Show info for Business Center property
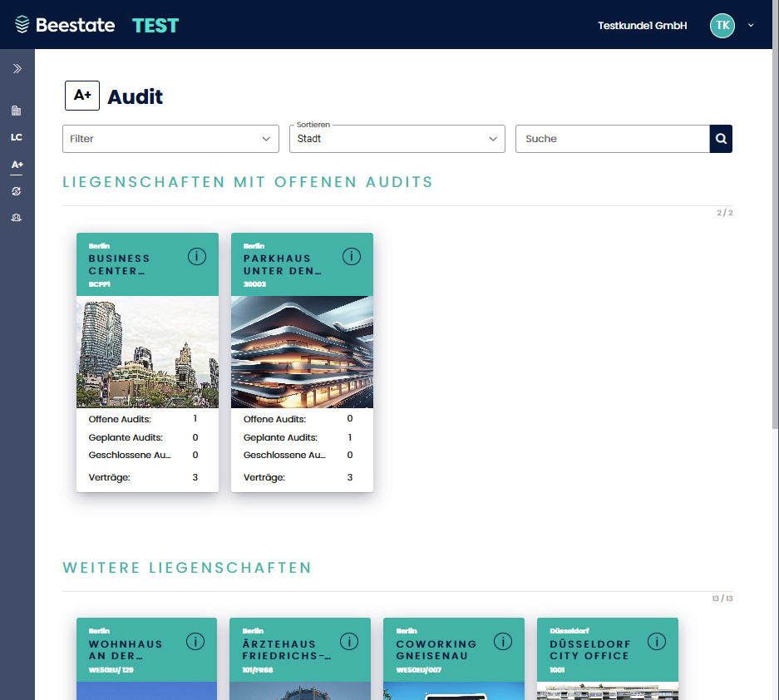779x700 pixels. (196, 256)
